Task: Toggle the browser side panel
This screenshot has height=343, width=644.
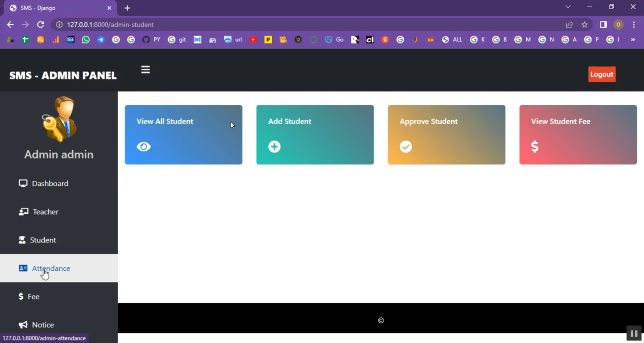Action: tap(603, 25)
